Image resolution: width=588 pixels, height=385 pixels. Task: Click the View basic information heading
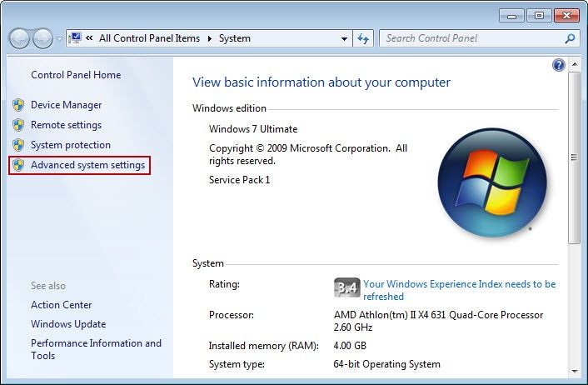click(x=321, y=82)
